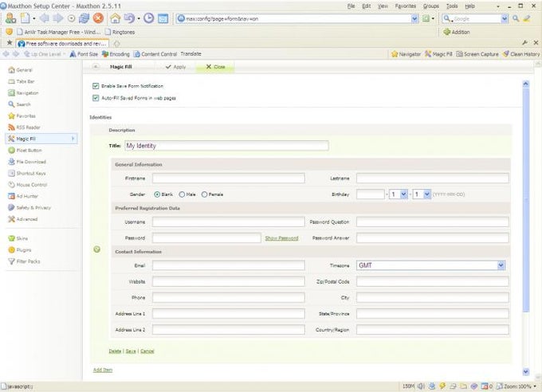Click the full-screen window icon in toolbar

(x=163, y=18)
